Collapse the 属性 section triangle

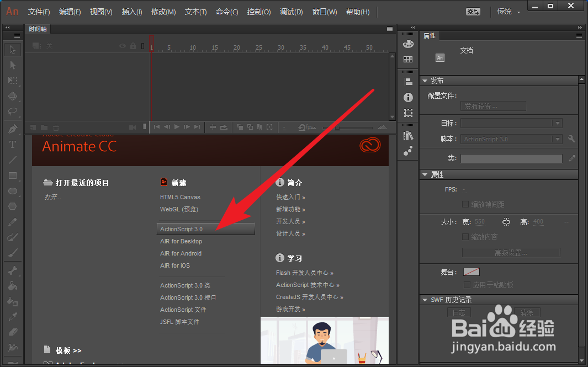coord(425,174)
